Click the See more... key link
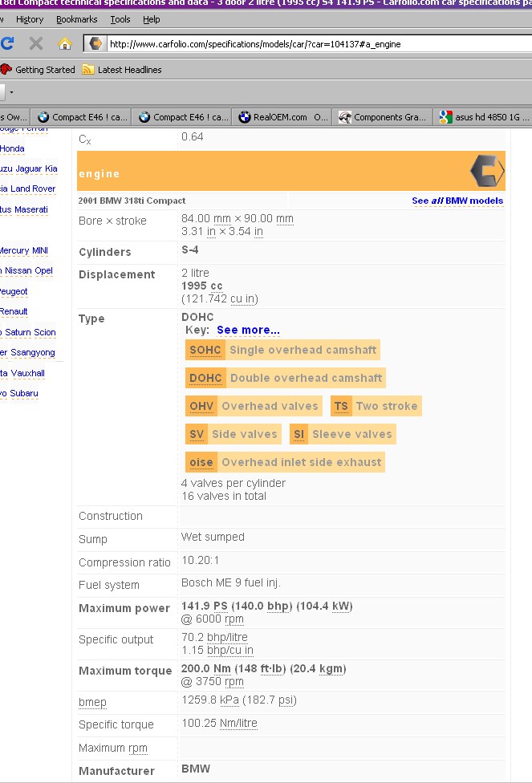This screenshot has height=783, width=532. [x=248, y=330]
